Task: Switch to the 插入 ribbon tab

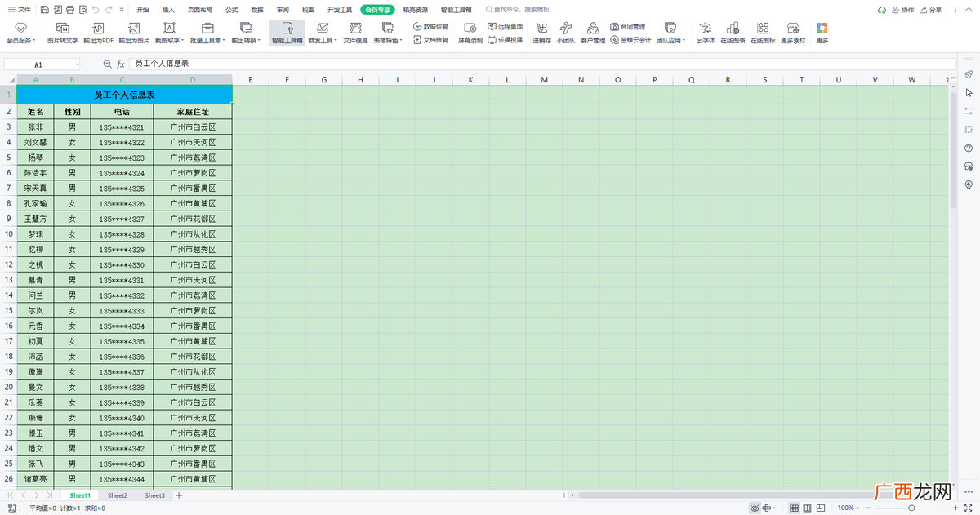Action: click(168, 10)
